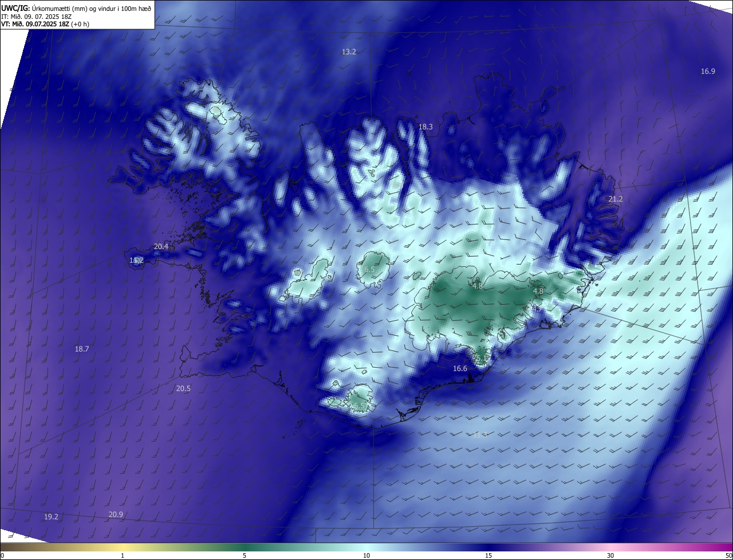Click the yellow segment of the colour scale
Screen dimensions: 733x560
tap(123, 547)
